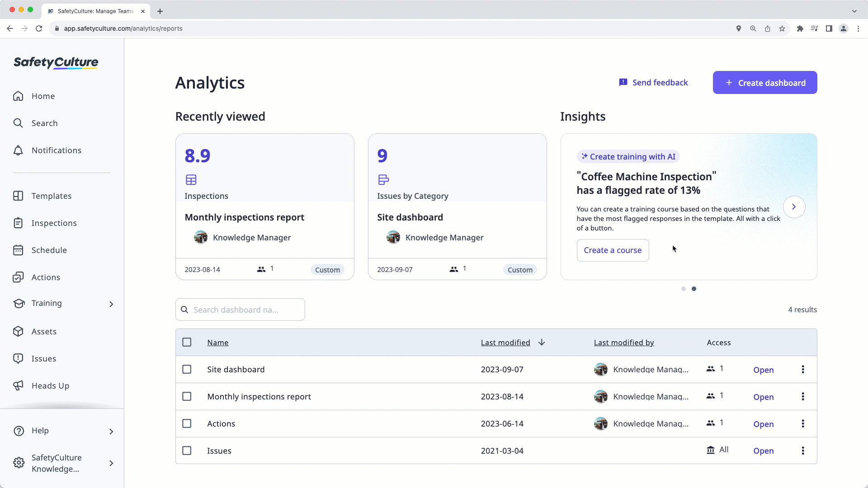Open Heads Up megaphone in sidebar

[18, 386]
